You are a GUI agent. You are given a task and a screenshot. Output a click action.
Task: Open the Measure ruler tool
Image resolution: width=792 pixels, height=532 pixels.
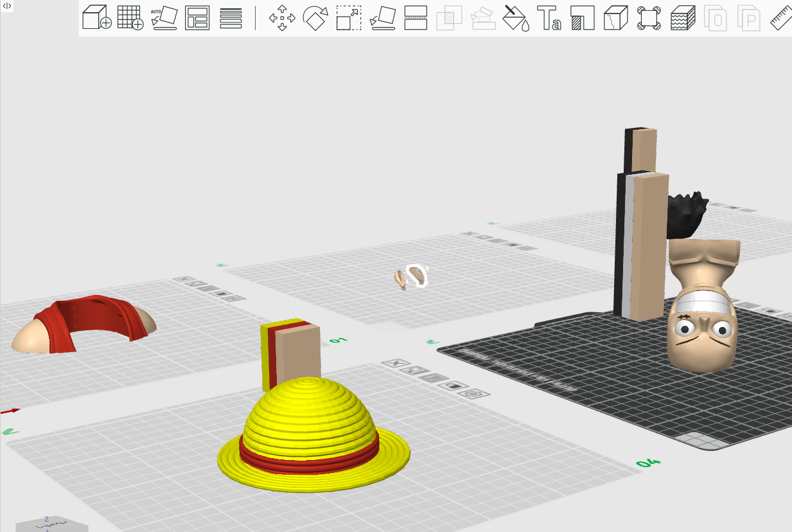(x=781, y=18)
